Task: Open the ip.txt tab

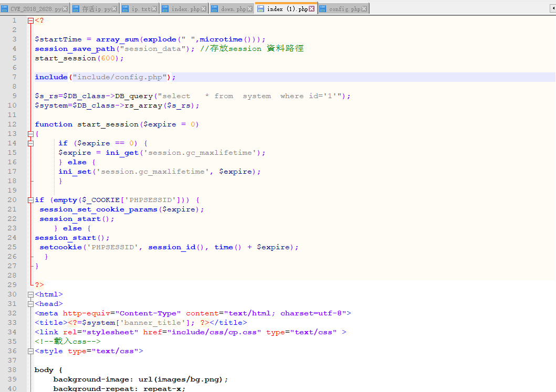Action: click(x=140, y=9)
